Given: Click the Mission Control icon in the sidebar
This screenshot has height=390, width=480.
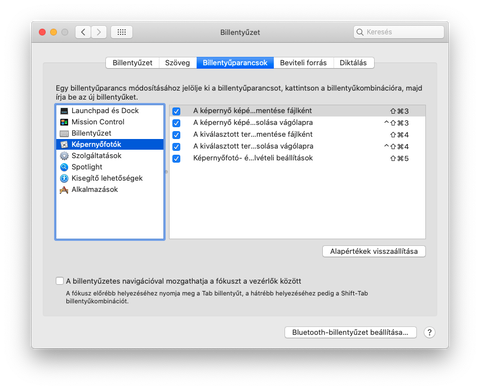Looking at the screenshot, I should pos(64,122).
